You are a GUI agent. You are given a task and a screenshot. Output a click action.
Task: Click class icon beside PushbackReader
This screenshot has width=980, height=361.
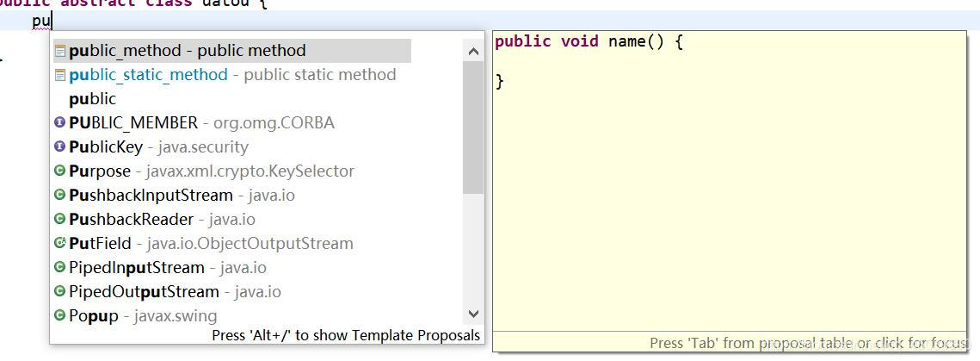click(x=60, y=219)
